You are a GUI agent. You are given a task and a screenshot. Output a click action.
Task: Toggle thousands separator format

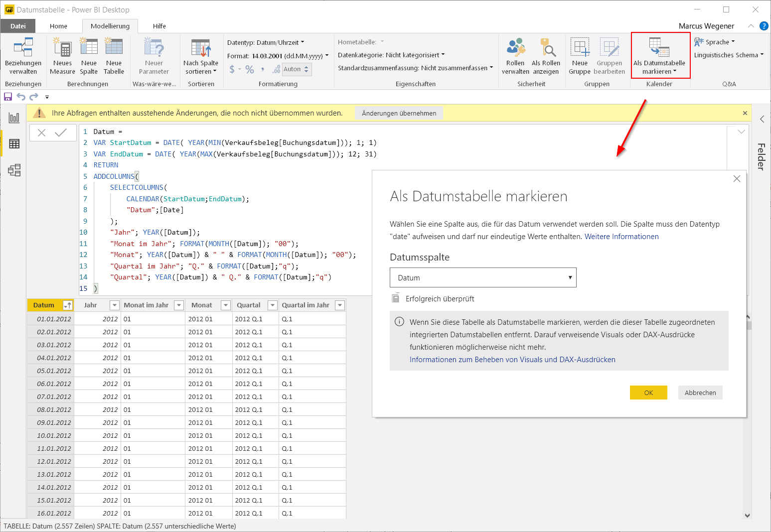[263, 69]
